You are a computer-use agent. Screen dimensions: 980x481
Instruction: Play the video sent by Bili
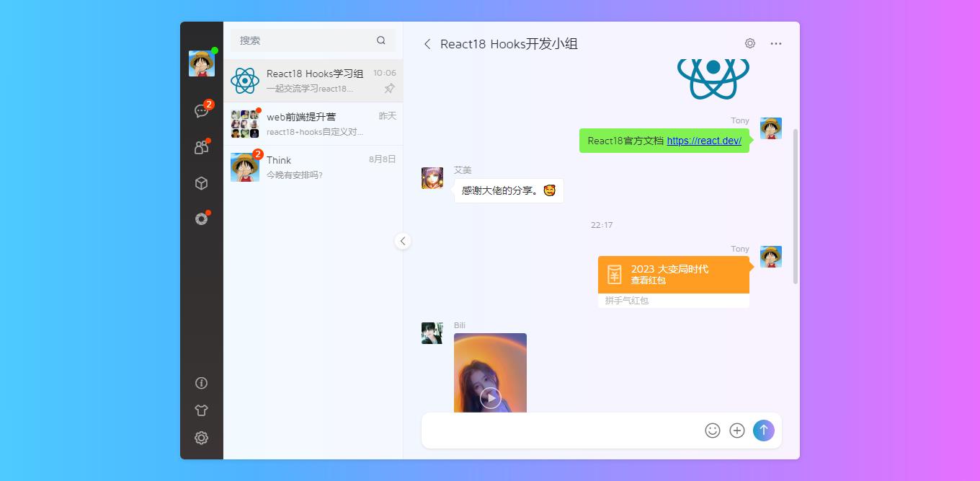click(x=490, y=397)
